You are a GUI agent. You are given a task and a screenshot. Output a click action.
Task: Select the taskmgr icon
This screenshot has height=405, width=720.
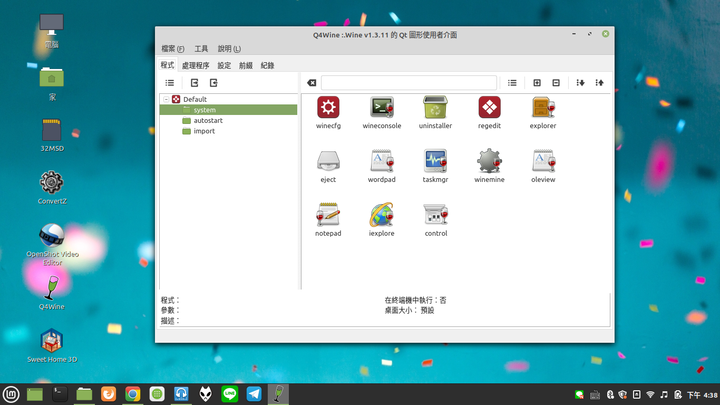(435, 161)
